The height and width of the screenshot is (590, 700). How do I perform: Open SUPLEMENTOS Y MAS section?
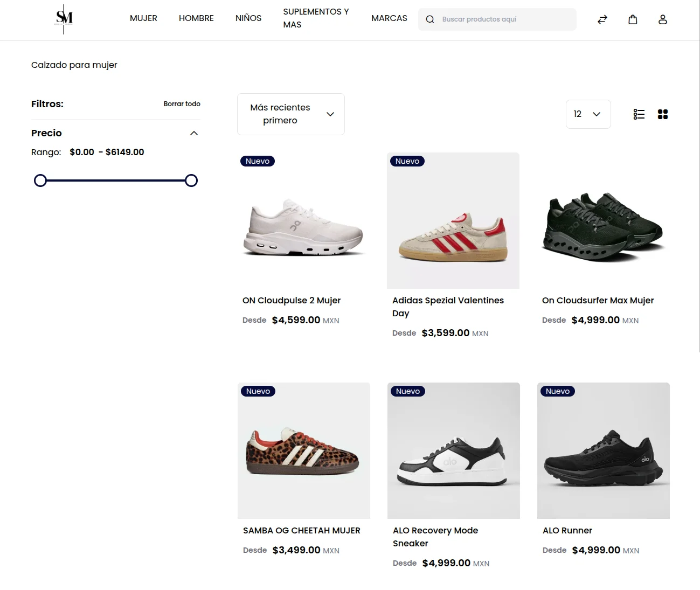point(316,18)
